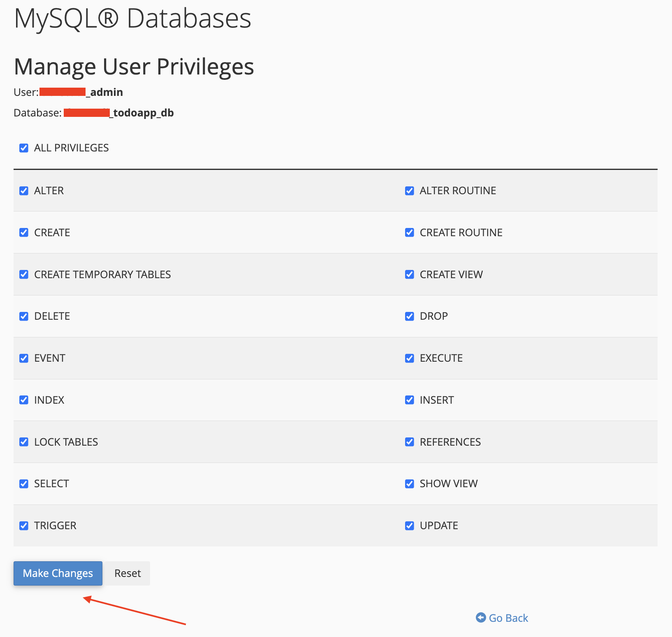The height and width of the screenshot is (637, 672).
Task: Uncheck the SELECT privilege checkbox
Action: pyautogui.click(x=24, y=484)
